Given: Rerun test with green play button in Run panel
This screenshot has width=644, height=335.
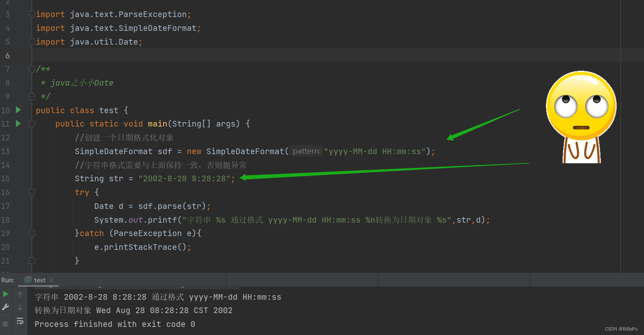Looking at the screenshot, I should [x=6, y=294].
